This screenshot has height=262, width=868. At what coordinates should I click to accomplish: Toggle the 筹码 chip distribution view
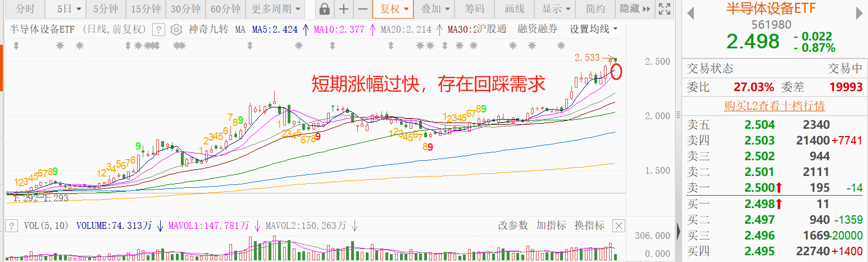click(x=475, y=9)
